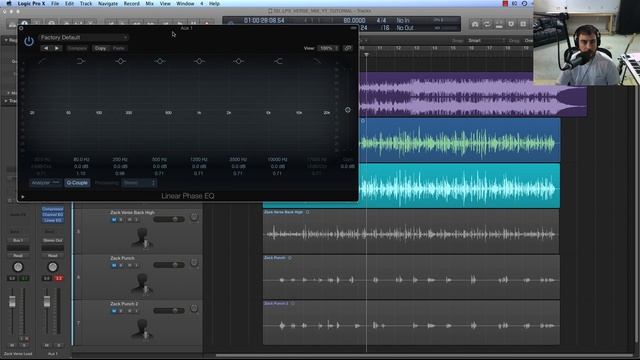This screenshot has height=360, width=640.
Task: Toggle the Analyzer button
Action: 45,182
